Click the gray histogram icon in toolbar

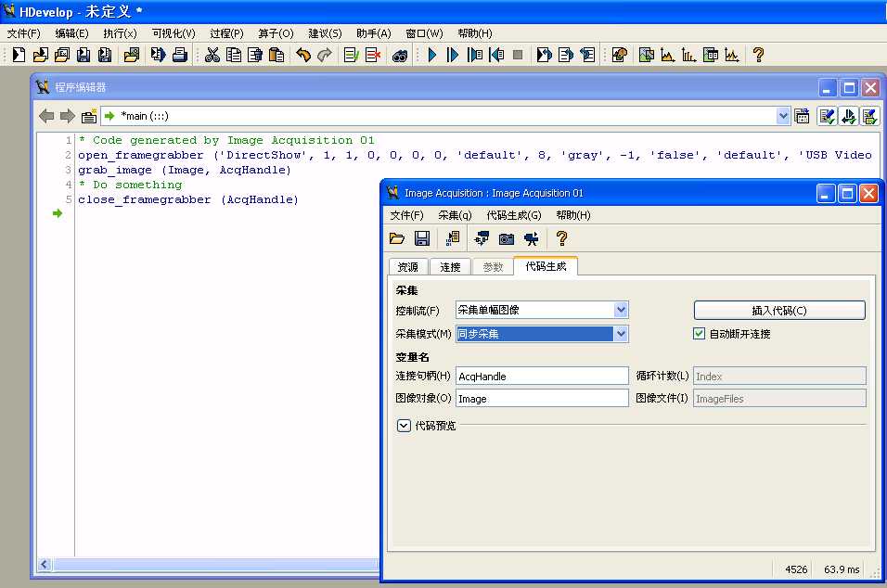[667, 55]
